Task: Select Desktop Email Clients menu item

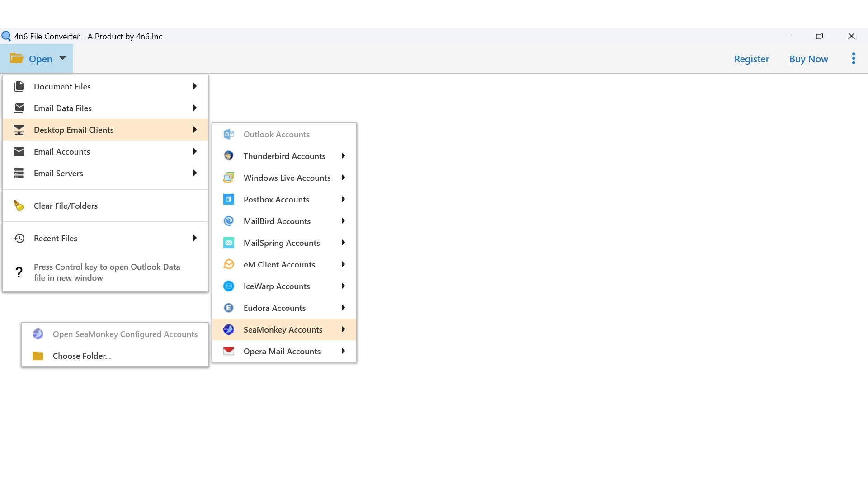Action: (105, 130)
